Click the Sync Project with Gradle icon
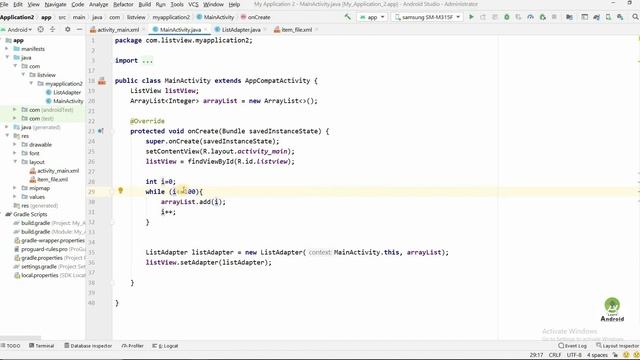Image resolution: width=640 pixels, height=360 pixels. pyautogui.click(x=596, y=17)
